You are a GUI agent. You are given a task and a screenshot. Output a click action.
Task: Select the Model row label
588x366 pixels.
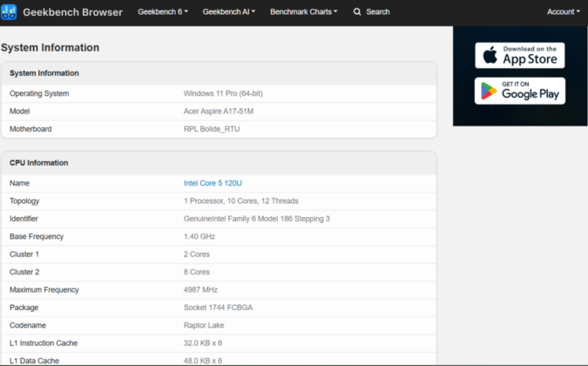click(x=19, y=111)
